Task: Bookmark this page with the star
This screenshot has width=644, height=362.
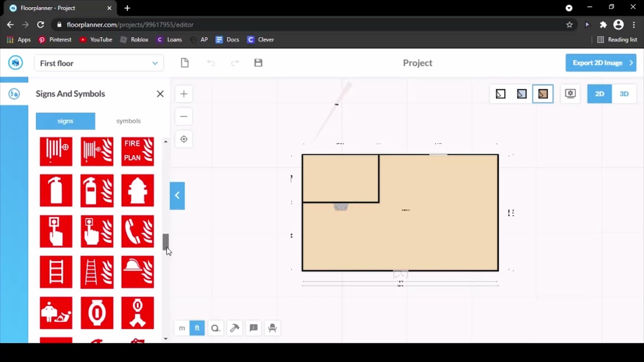Action: point(570,25)
